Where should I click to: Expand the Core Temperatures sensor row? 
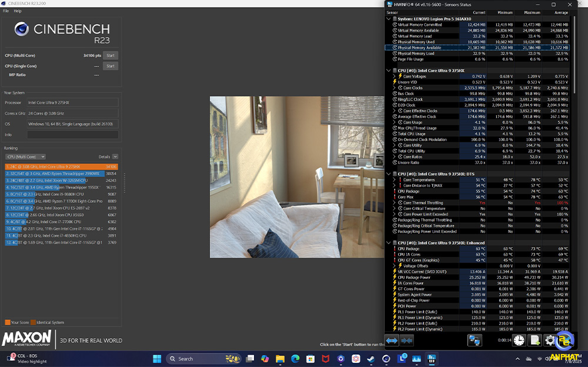tap(394, 180)
